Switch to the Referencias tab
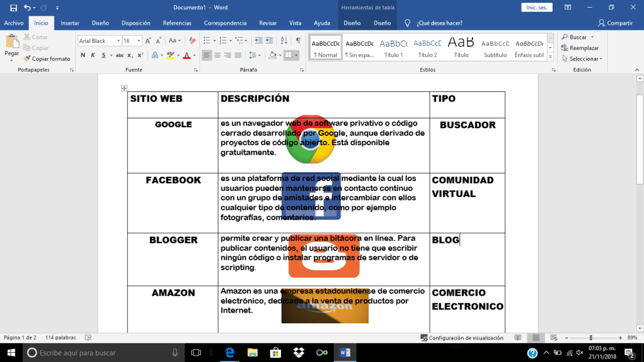The width and height of the screenshot is (644, 362). click(x=177, y=23)
